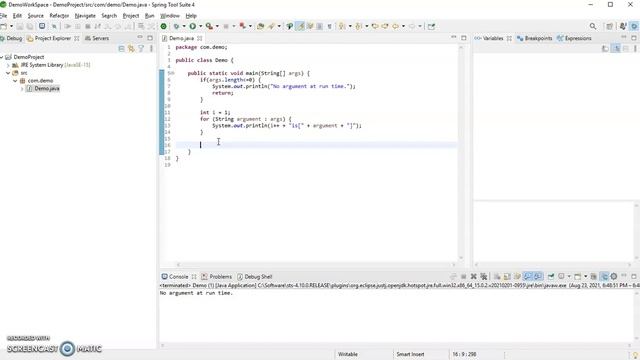This screenshot has height=360, width=640.
Task: Open the External Tools dropdown arrow
Action: pos(217,27)
